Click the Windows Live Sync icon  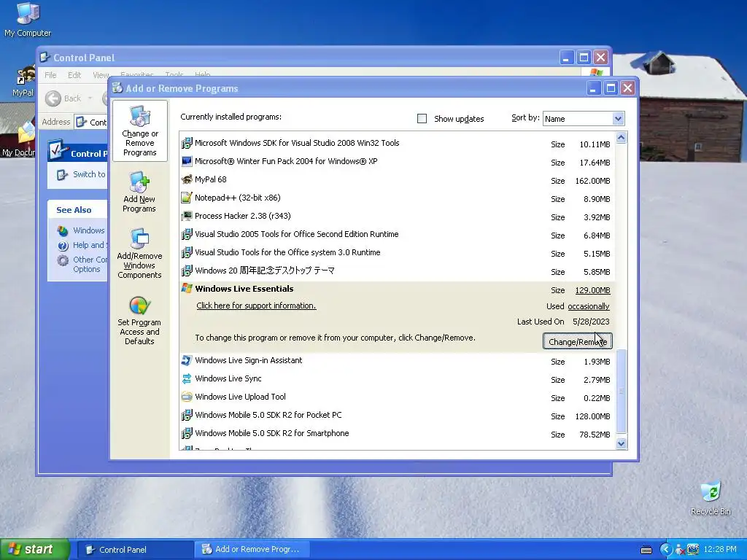coord(187,378)
